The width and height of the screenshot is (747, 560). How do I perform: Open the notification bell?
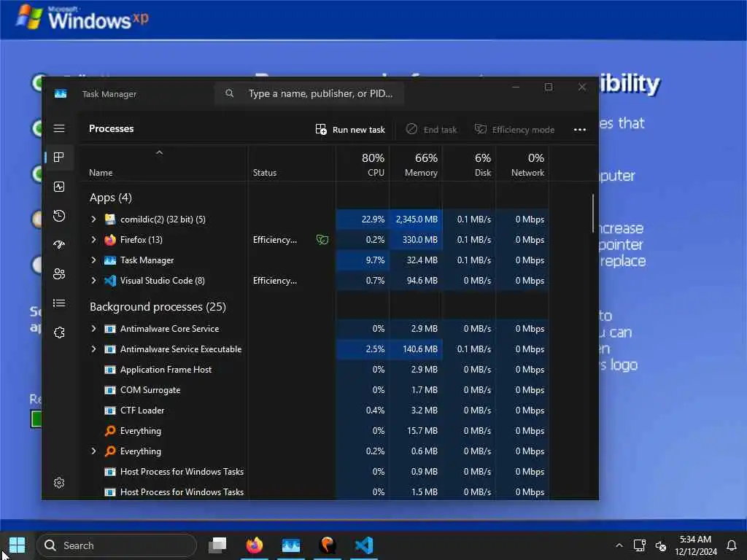[732, 545]
